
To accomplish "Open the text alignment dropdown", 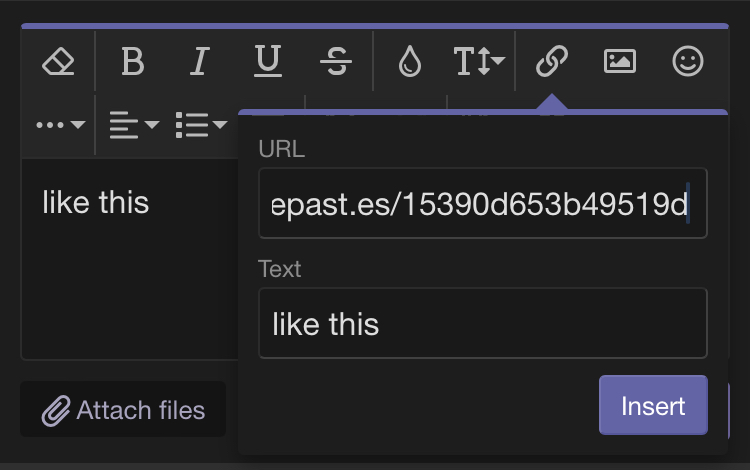I will (x=134, y=125).
